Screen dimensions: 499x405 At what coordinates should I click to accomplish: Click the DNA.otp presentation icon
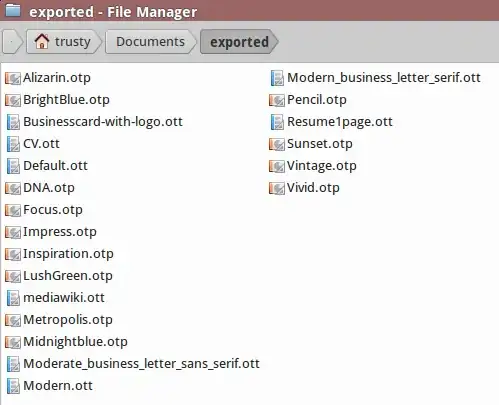pyautogui.click(x=13, y=188)
